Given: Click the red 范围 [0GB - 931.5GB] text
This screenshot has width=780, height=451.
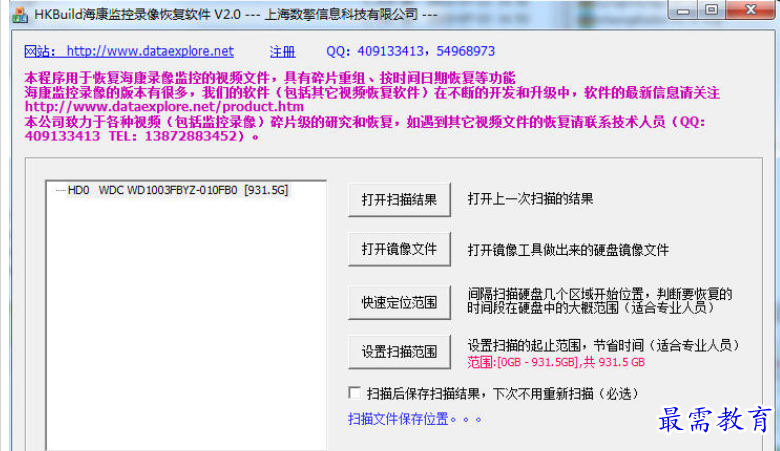Looking at the screenshot, I should [556, 362].
